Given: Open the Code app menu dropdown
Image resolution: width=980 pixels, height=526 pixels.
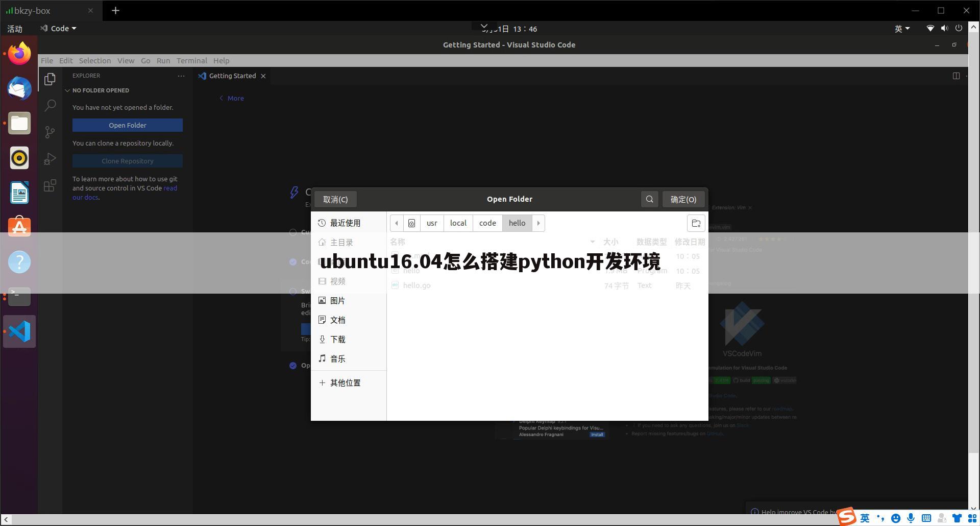Looking at the screenshot, I should click(x=59, y=29).
